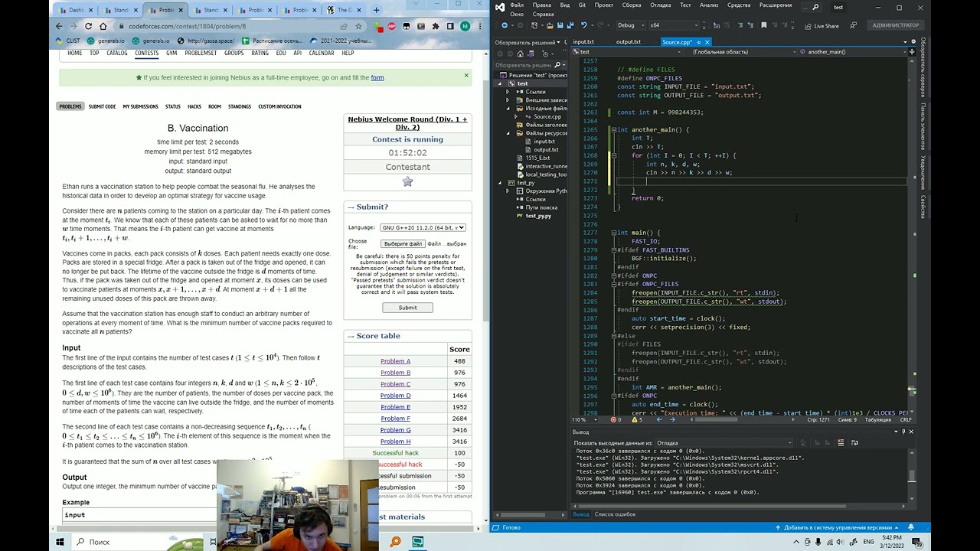Open the AdBlock Plus extension icon
980x551 pixels.
(x=391, y=26)
